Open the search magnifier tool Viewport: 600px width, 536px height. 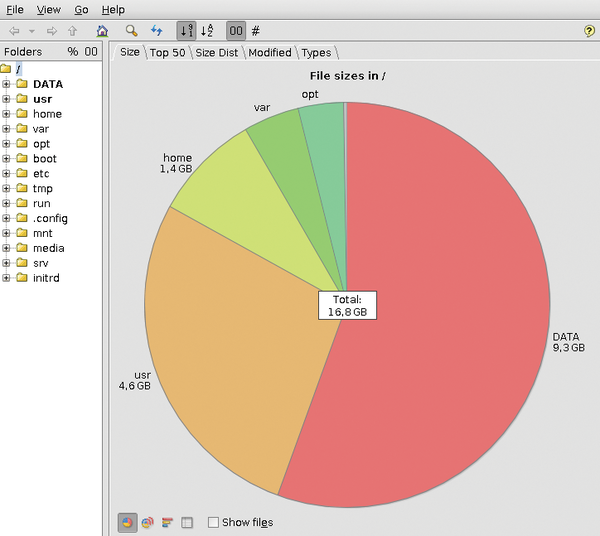[131, 31]
